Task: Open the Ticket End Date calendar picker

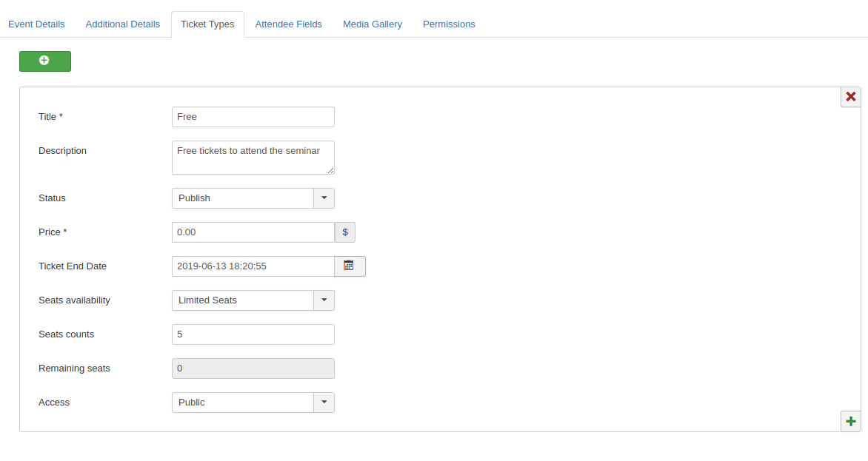Action: [350, 266]
